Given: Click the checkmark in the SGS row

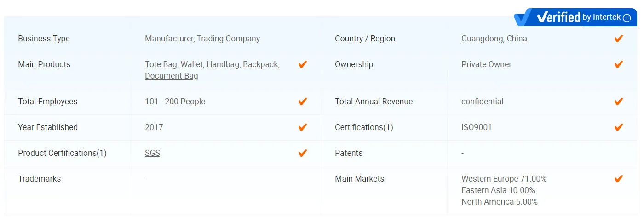Looking at the screenshot, I should pyautogui.click(x=302, y=153).
